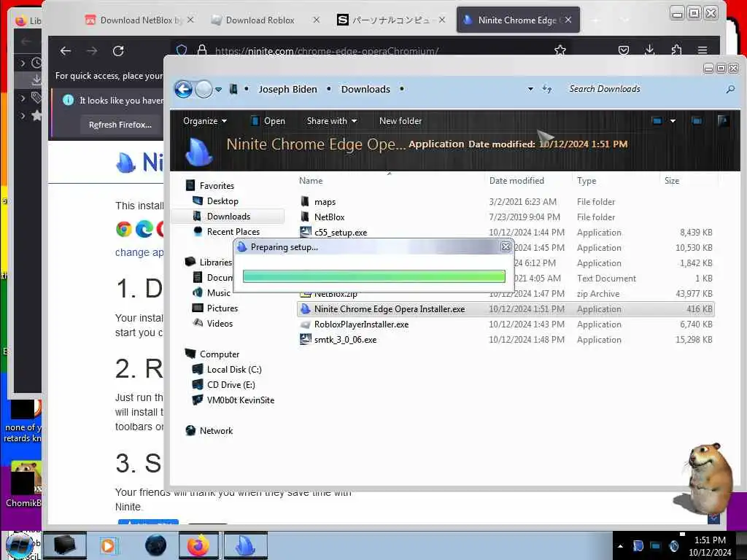Select RobloxPlayerInstaller.exe file

tap(361, 324)
